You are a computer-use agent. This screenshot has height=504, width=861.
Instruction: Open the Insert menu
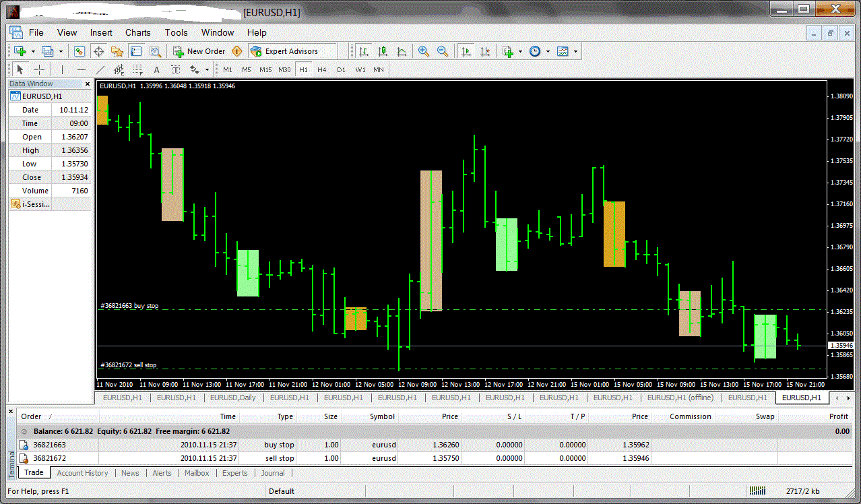[x=101, y=32]
